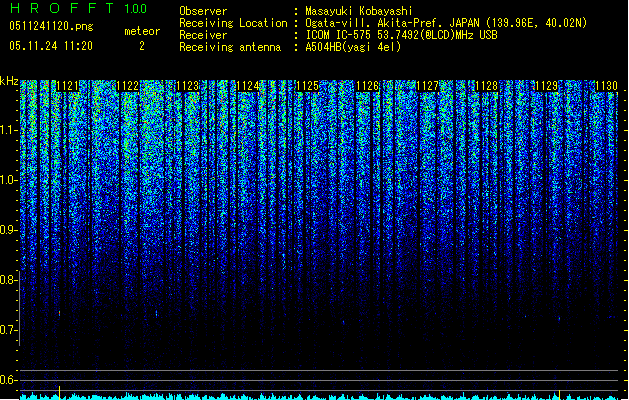
Task: Click the 1123 time marker
Action: pos(187,86)
